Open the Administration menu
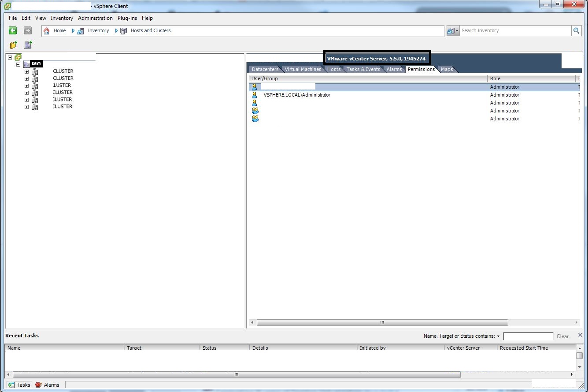This screenshot has width=588, height=392. (95, 18)
